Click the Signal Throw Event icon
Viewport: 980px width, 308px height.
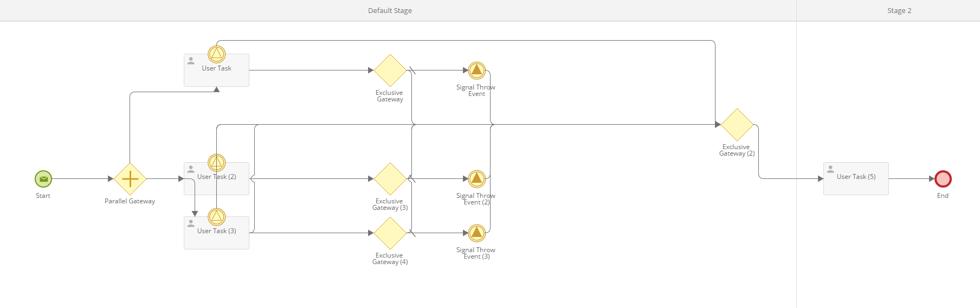[x=477, y=70]
